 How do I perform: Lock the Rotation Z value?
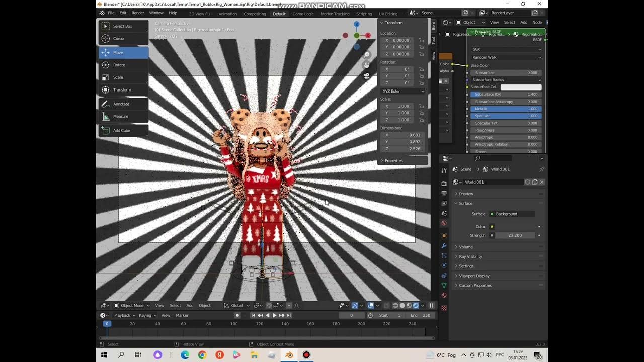[421, 83]
